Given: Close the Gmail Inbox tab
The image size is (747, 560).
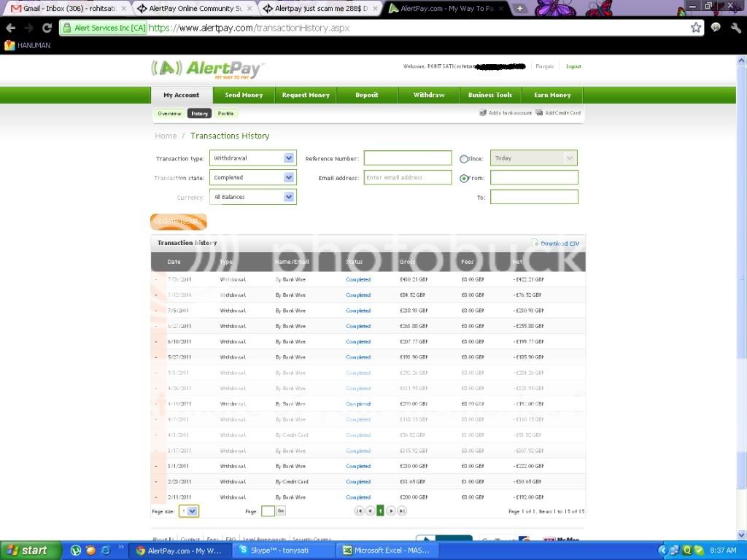Looking at the screenshot, I should point(123,9).
